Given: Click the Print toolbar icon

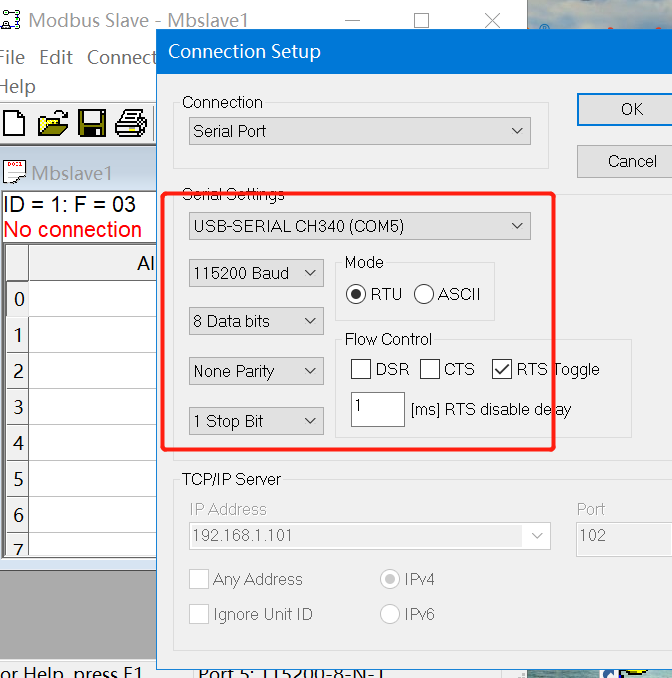Looking at the screenshot, I should (x=131, y=123).
